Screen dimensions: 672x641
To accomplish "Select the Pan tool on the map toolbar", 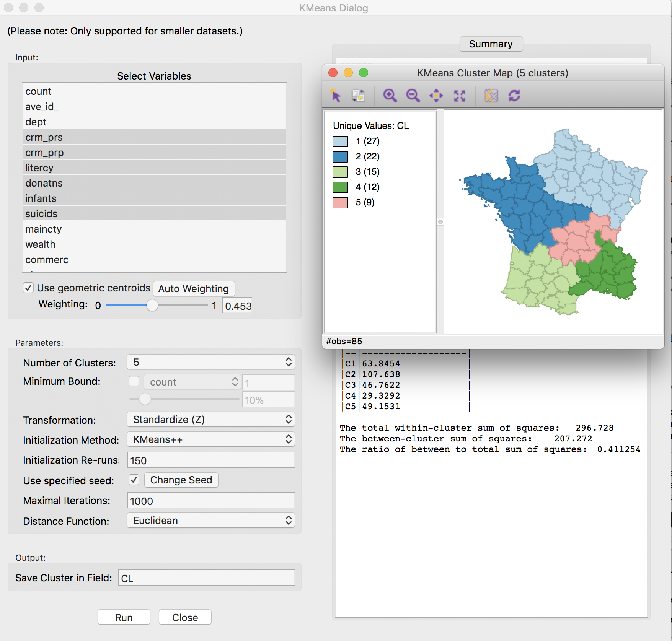I will coord(436,96).
